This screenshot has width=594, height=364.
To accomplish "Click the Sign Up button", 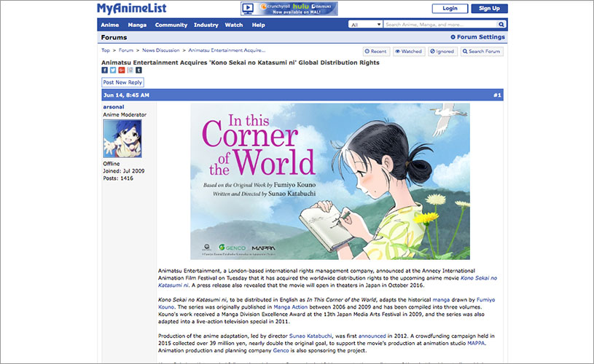I will [489, 8].
